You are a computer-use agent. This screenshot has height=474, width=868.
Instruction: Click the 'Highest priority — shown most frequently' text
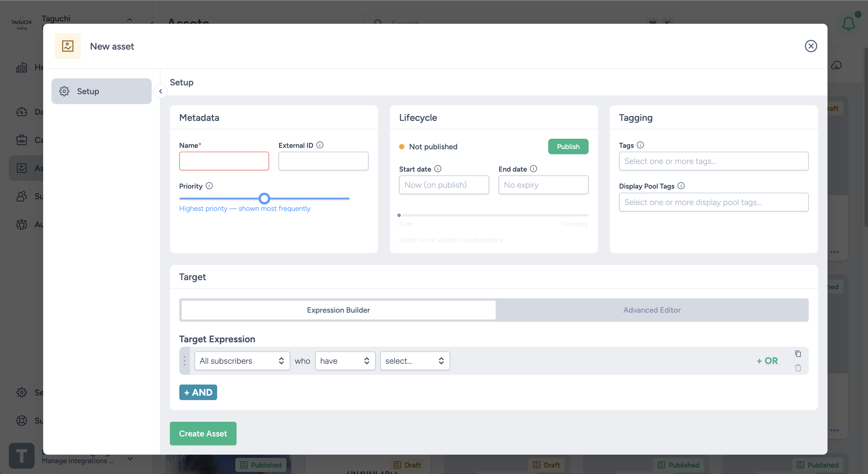[x=245, y=209]
